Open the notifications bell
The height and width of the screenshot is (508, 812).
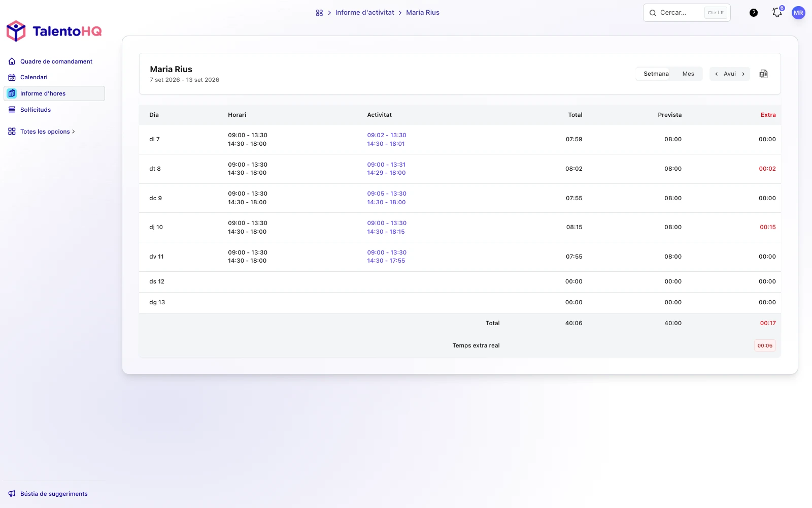click(x=777, y=13)
